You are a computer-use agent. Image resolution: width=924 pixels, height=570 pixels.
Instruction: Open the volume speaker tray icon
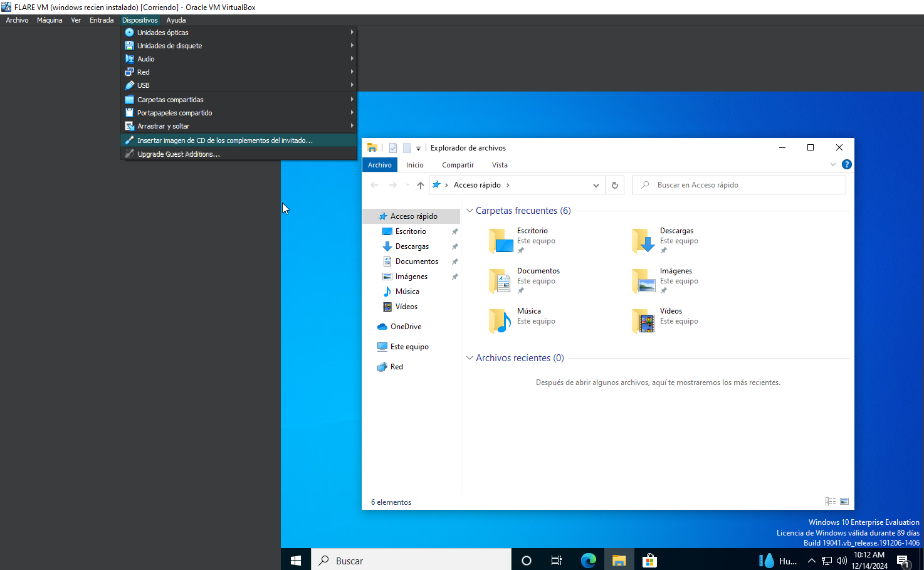[x=841, y=561]
